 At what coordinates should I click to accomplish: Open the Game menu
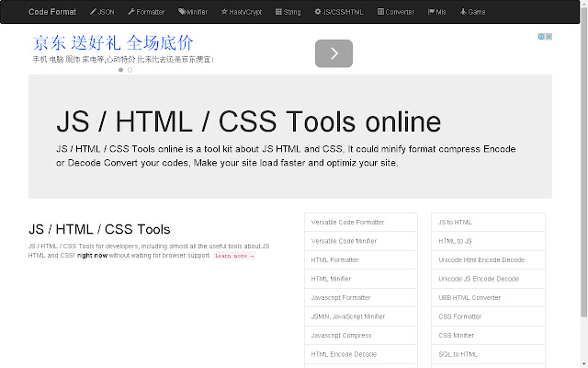[472, 12]
